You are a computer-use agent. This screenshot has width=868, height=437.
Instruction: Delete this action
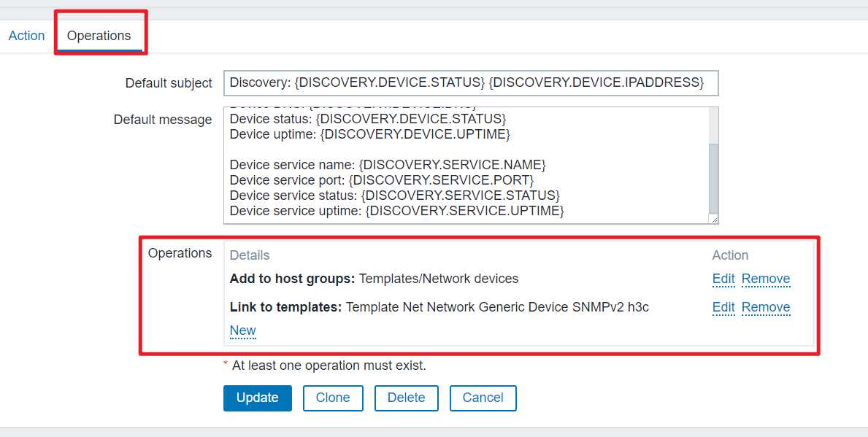pos(406,398)
